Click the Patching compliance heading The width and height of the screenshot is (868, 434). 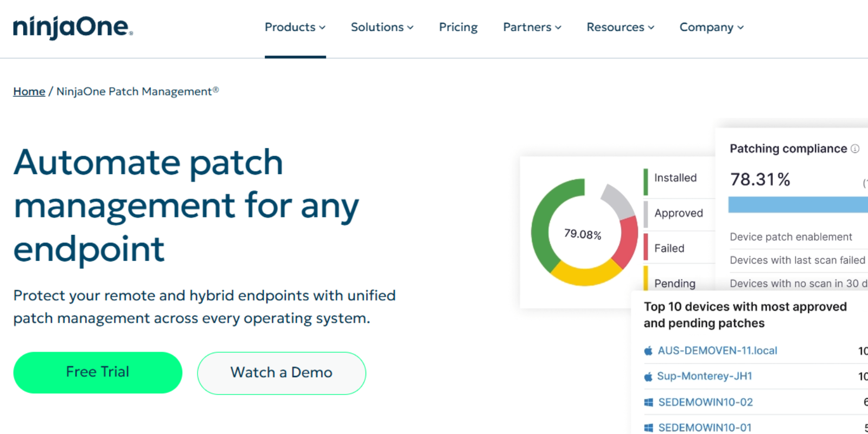click(788, 149)
